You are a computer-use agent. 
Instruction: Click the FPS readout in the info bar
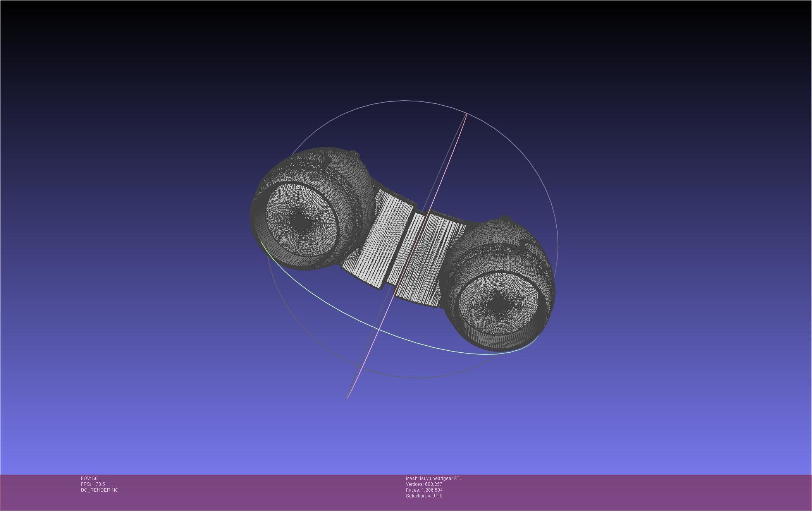pos(93,484)
